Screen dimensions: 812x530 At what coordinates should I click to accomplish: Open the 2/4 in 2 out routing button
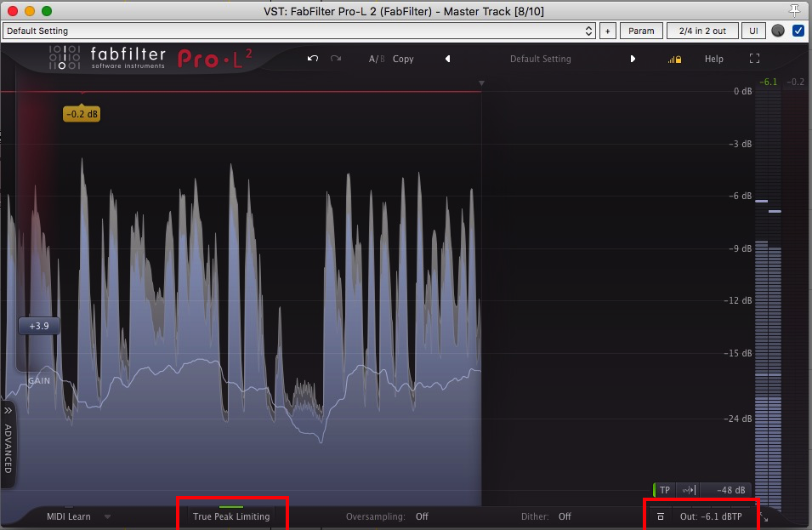coord(702,31)
